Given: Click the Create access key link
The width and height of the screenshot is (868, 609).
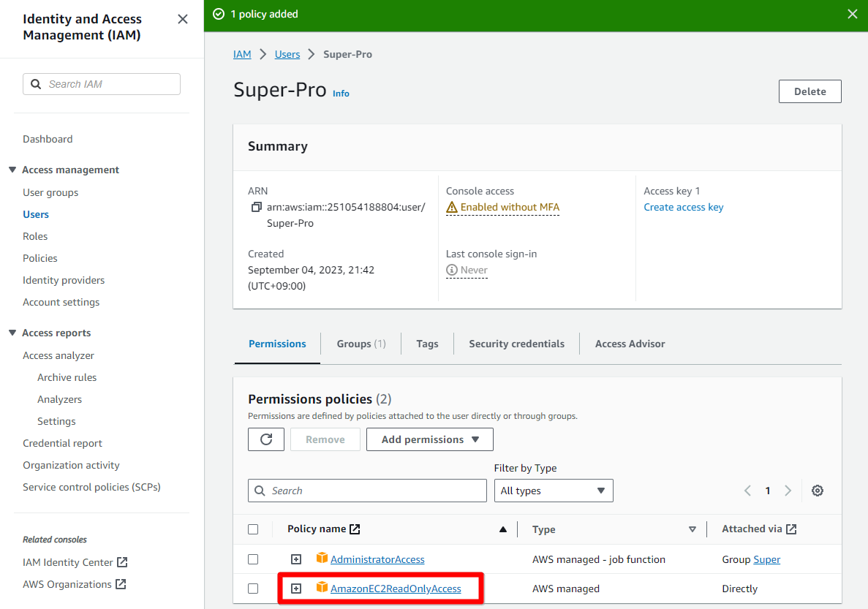Looking at the screenshot, I should click(684, 207).
